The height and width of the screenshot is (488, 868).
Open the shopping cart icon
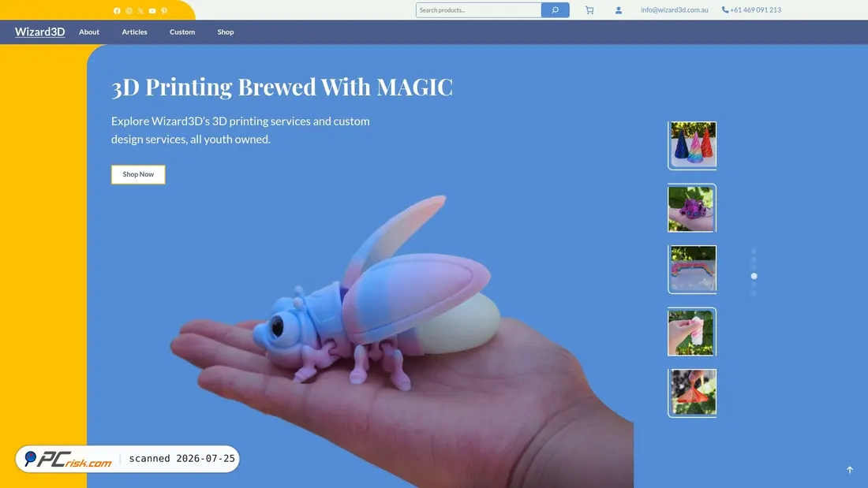589,10
